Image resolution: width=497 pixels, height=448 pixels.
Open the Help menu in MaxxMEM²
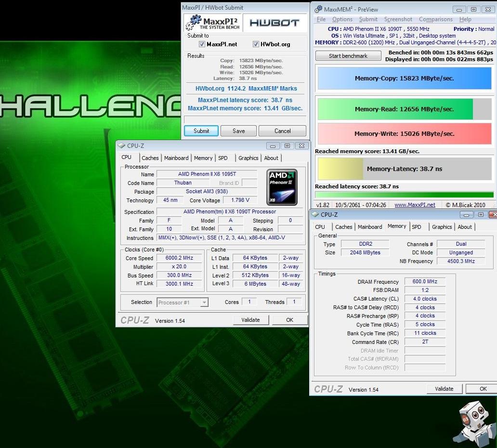[x=465, y=19]
